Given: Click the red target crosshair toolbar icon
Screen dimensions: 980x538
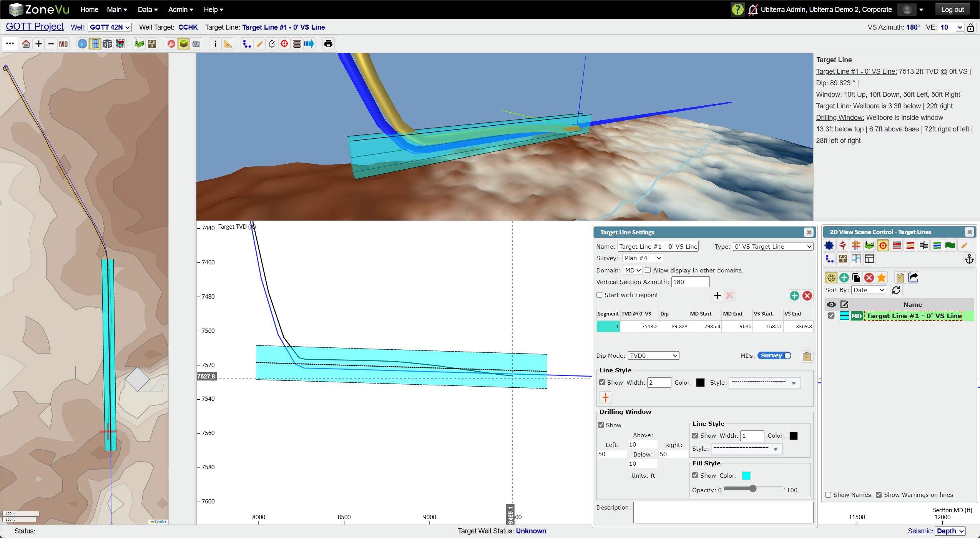Looking at the screenshot, I should [x=284, y=44].
